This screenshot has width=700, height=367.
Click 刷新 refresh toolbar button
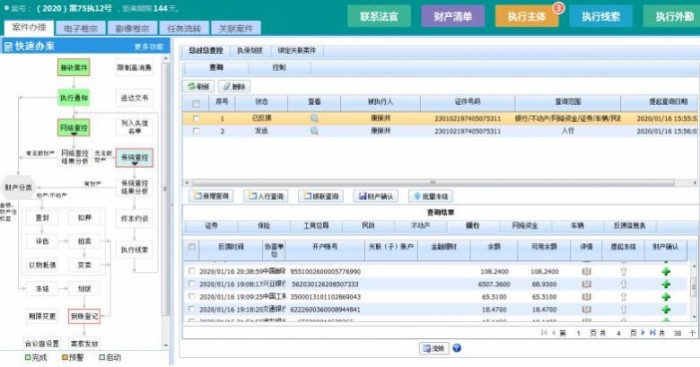(x=198, y=86)
